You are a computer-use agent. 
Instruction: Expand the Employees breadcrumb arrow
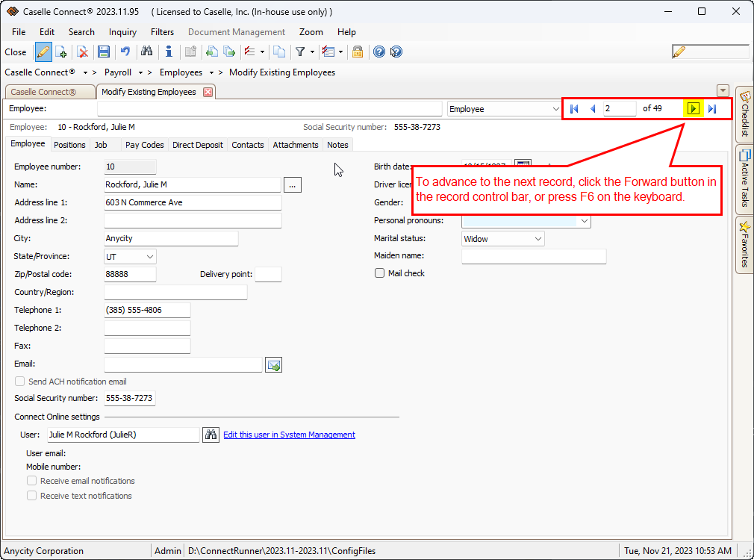(x=211, y=72)
